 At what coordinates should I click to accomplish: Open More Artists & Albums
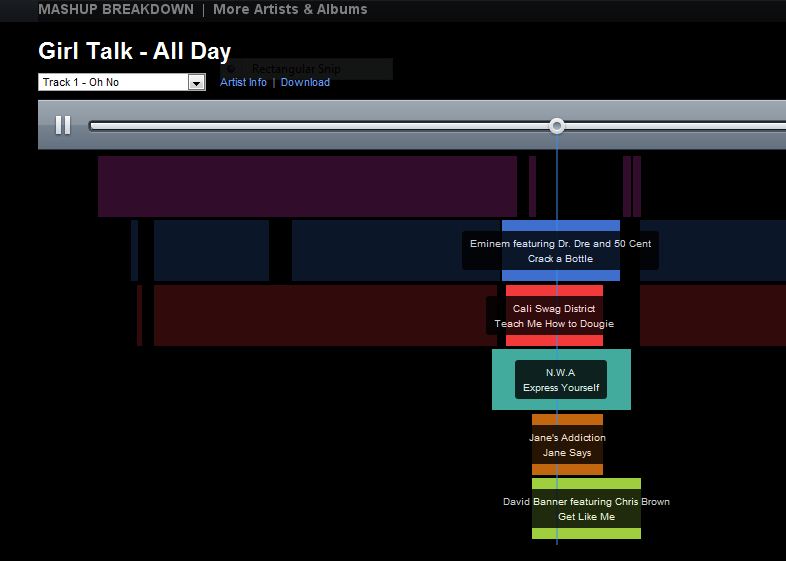[290, 9]
